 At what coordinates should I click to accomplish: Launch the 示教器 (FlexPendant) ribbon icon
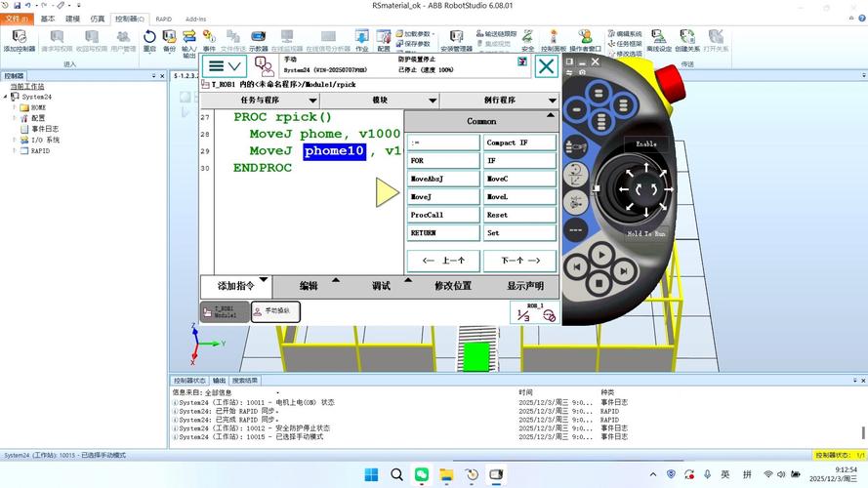(x=258, y=40)
